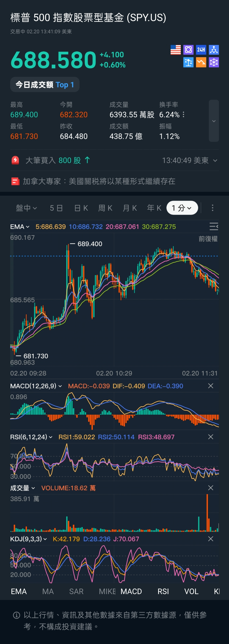This screenshot has height=644, width=229.
Task: Select the 周K chart tab
Action: pyautogui.click(x=105, y=208)
